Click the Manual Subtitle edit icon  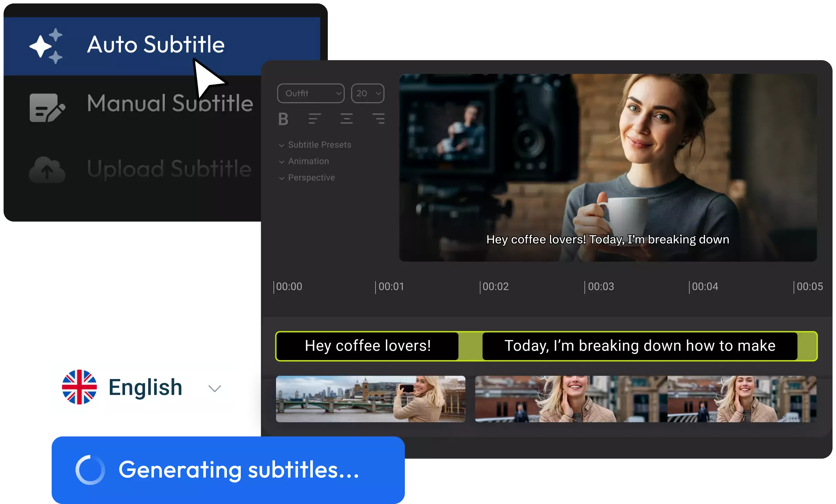coord(47,107)
